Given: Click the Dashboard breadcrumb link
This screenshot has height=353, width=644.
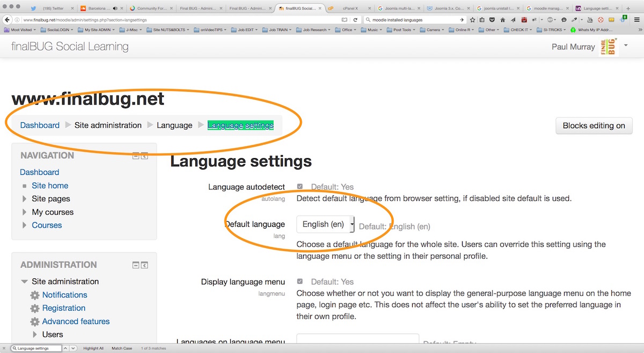Looking at the screenshot, I should [40, 125].
